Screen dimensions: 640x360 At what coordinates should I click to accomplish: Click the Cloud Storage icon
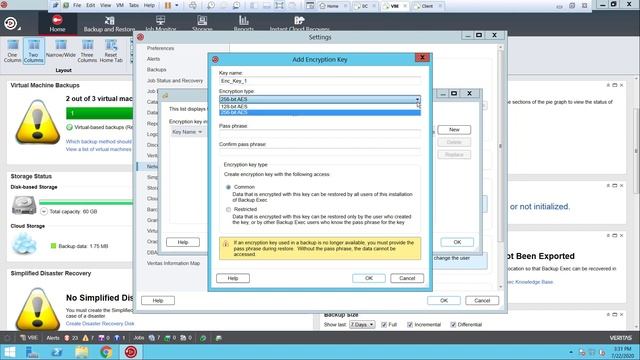point(24,243)
